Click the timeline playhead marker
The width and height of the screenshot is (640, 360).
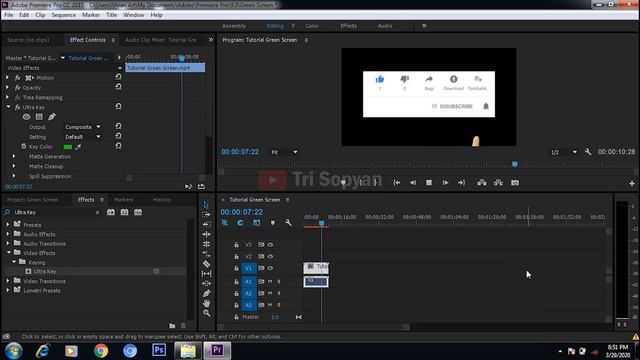pos(322,223)
